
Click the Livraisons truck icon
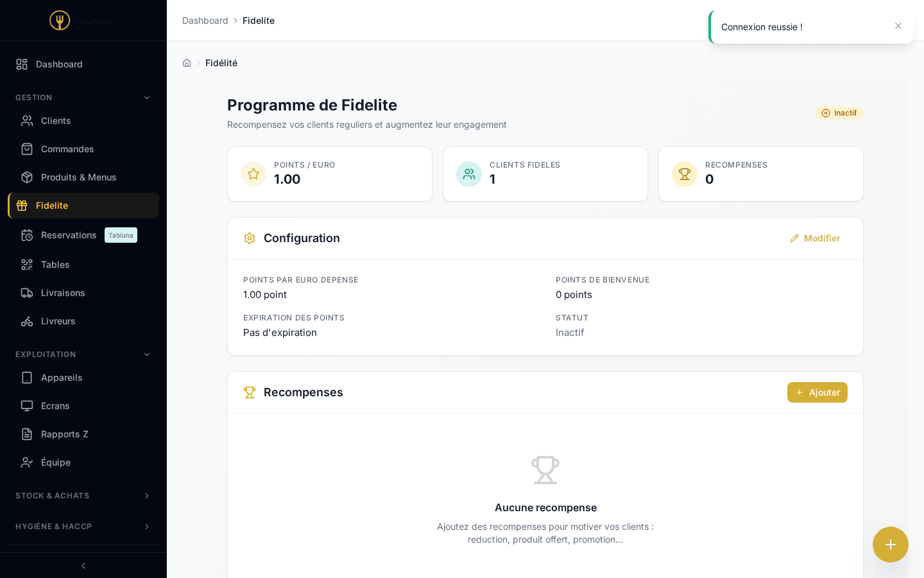27,293
